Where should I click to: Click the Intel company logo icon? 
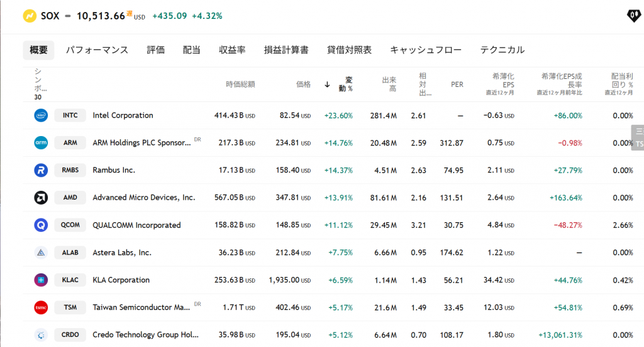41,115
